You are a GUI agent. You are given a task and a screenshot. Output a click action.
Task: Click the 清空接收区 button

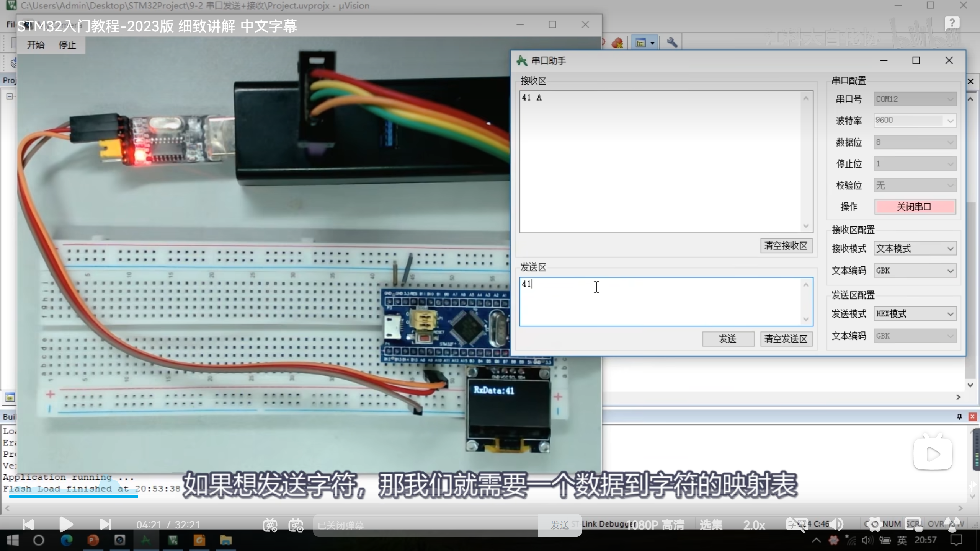coord(786,246)
